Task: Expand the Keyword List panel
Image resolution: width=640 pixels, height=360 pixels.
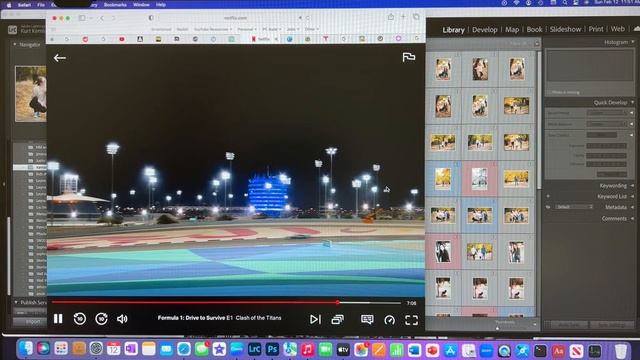Action: pyautogui.click(x=632, y=197)
